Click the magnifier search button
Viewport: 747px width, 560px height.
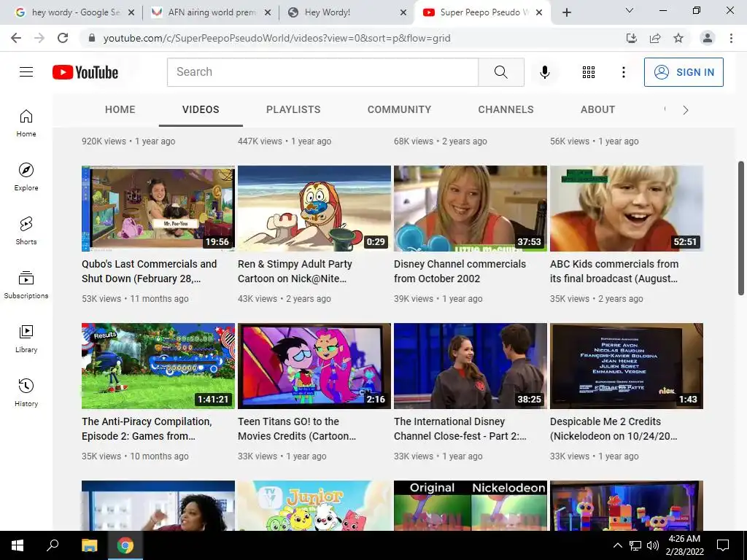click(500, 72)
